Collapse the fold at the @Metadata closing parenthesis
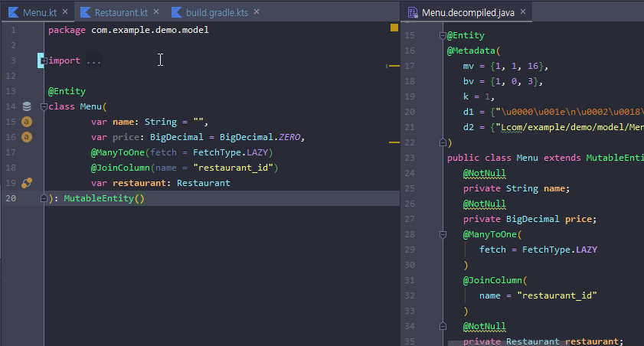644x346 pixels. (443, 142)
